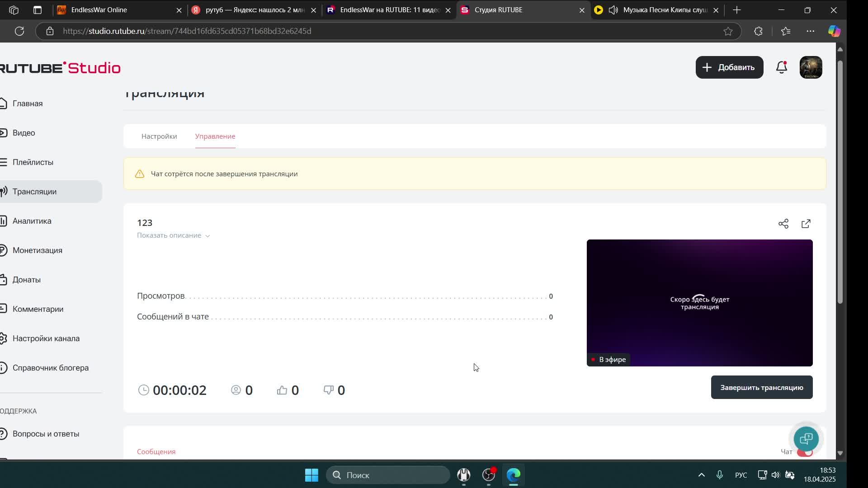This screenshot has height=488, width=868.
Task: Open Microsoft Edge from the taskbar
Action: [x=514, y=475]
